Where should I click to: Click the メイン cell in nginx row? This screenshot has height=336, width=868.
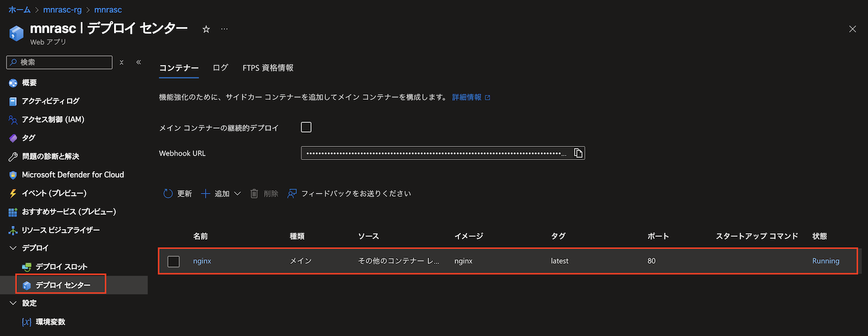click(x=301, y=261)
